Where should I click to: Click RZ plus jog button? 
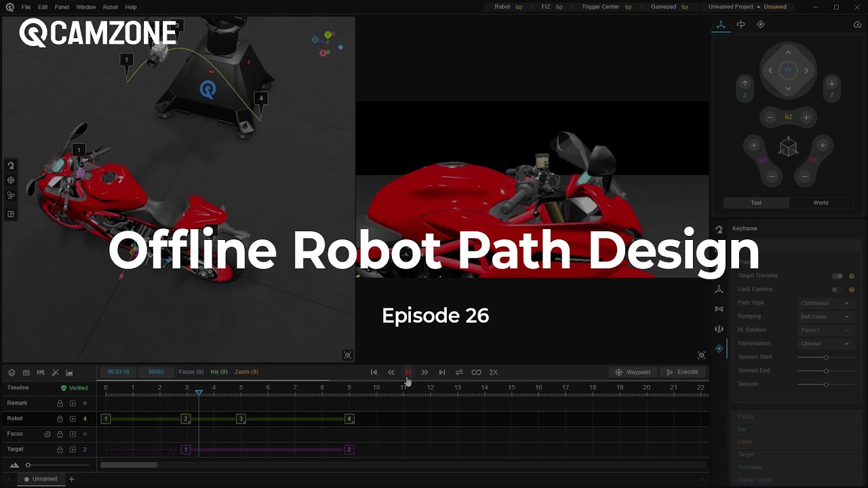pos(806,117)
